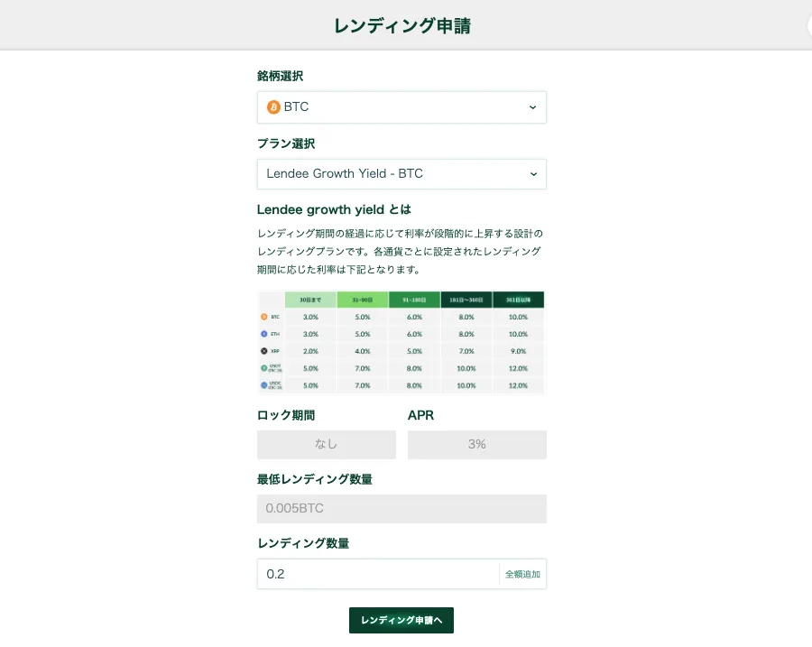Click the BTC coin icon in rate table
Image resolution: width=812 pixels, height=647 pixels.
(264, 317)
